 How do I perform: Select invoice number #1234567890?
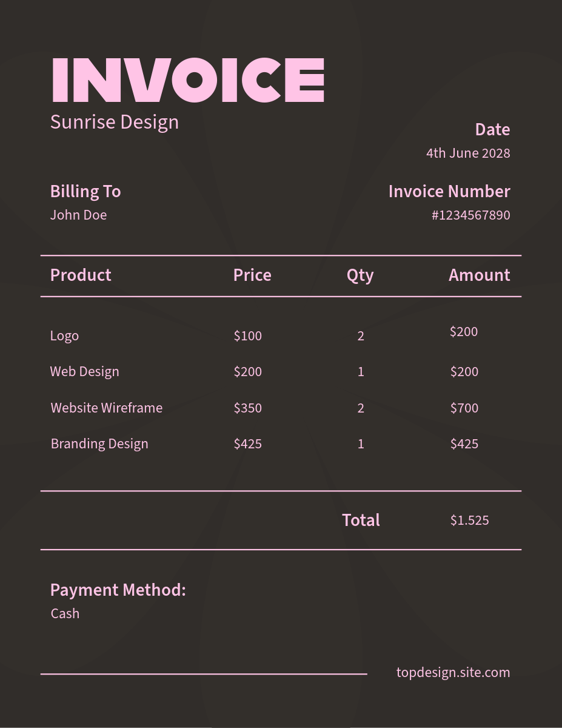[470, 215]
